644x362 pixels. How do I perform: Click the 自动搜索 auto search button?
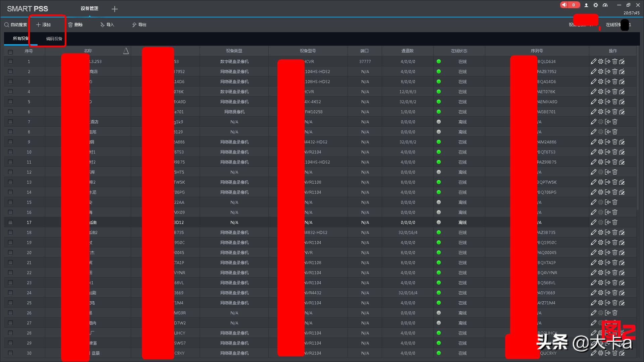point(16,25)
